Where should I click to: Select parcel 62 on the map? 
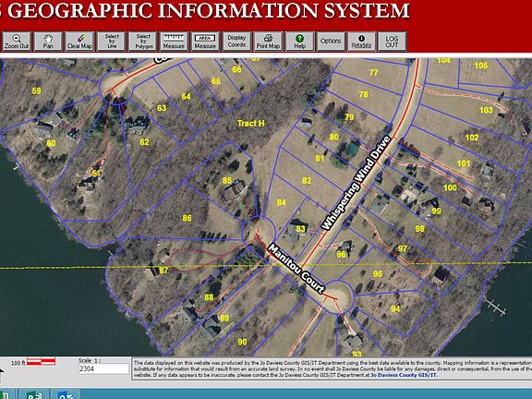(144, 142)
